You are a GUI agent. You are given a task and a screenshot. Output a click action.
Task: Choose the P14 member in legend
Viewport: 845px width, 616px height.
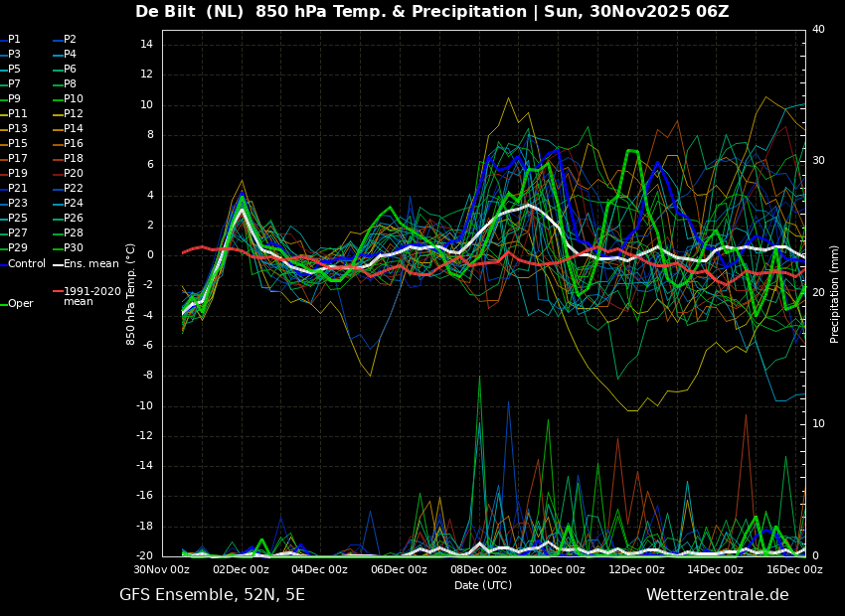click(68, 129)
